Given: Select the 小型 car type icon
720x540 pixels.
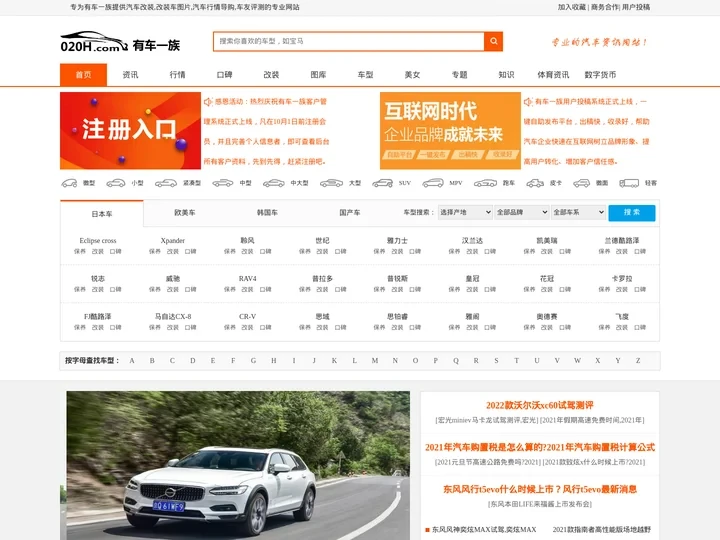Looking at the screenshot, I should click(x=116, y=183).
